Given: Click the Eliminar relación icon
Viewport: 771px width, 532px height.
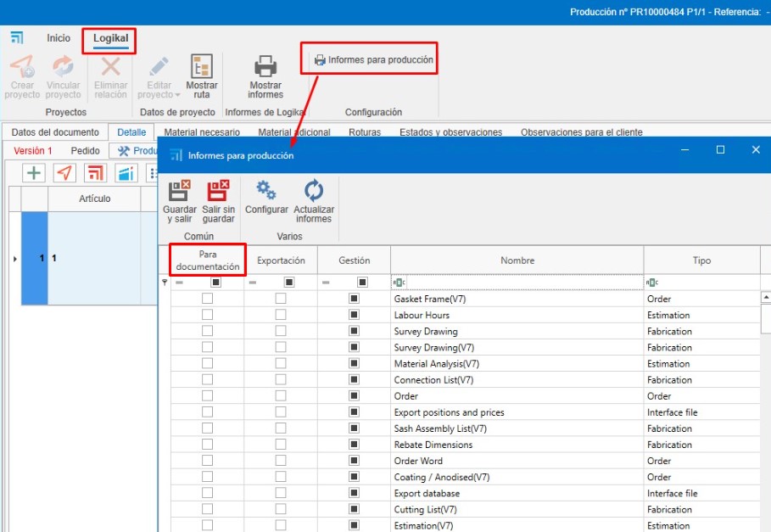Looking at the screenshot, I should click(110, 66).
